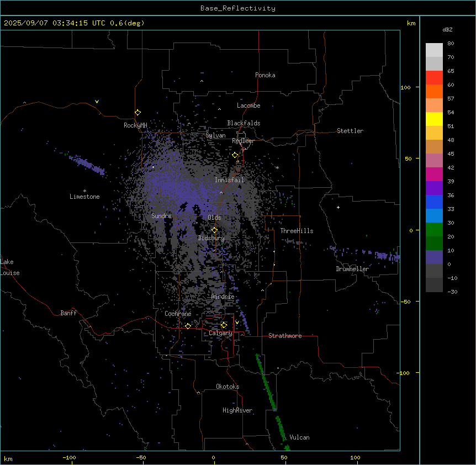Click the dBZ legend heading
476x465 pixels.
(447, 30)
